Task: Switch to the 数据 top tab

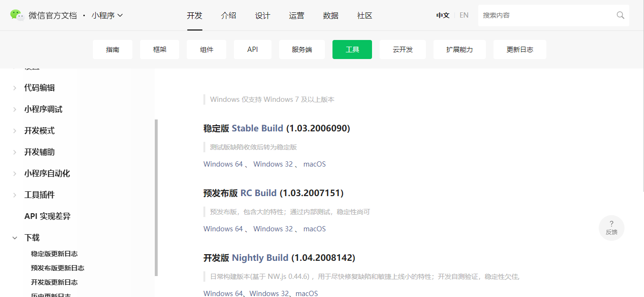Action: pyautogui.click(x=331, y=15)
